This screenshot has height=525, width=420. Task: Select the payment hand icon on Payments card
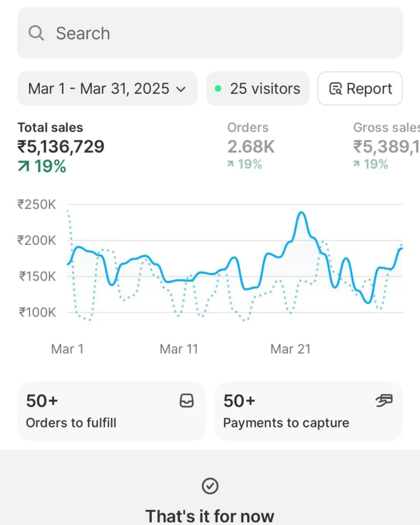click(383, 401)
